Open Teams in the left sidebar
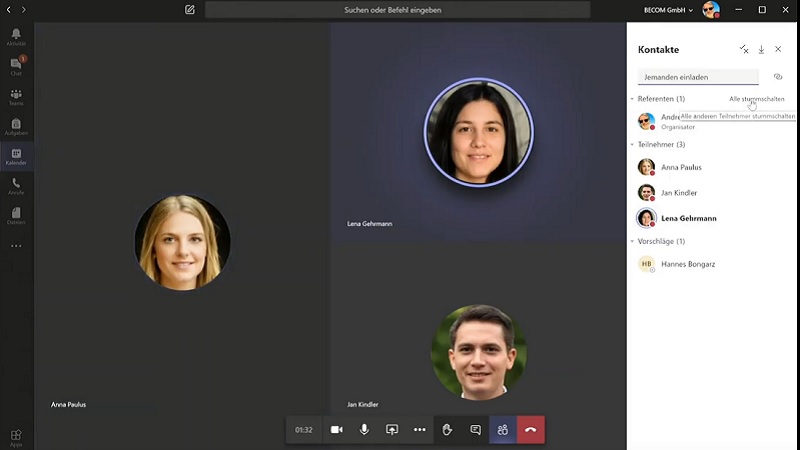 pyautogui.click(x=16, y=96)
